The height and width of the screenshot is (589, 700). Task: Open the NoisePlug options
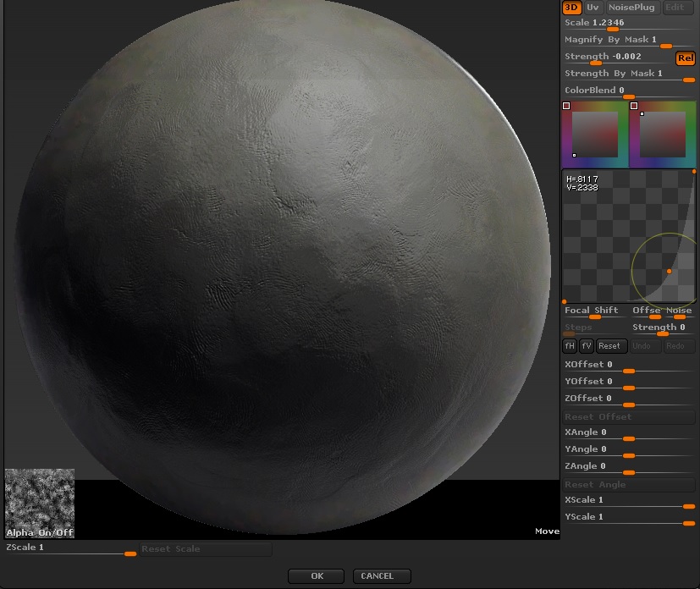coord(631,8)
